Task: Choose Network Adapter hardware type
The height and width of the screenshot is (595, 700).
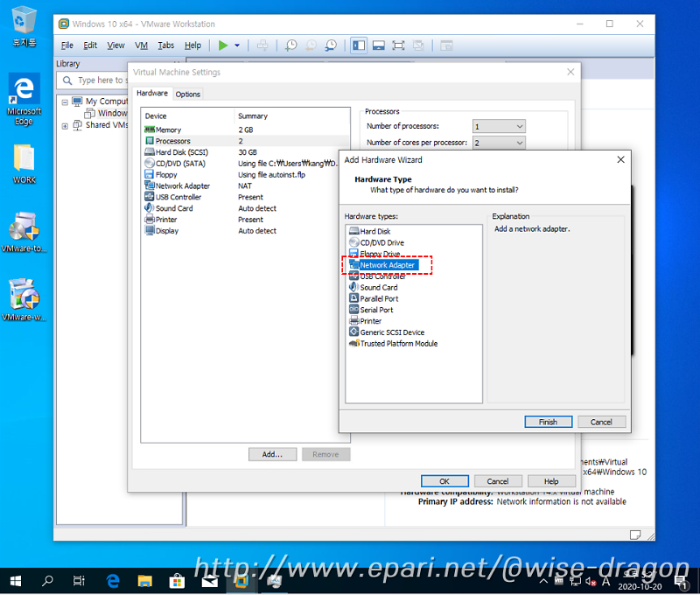Action: (x=383, y=265)
